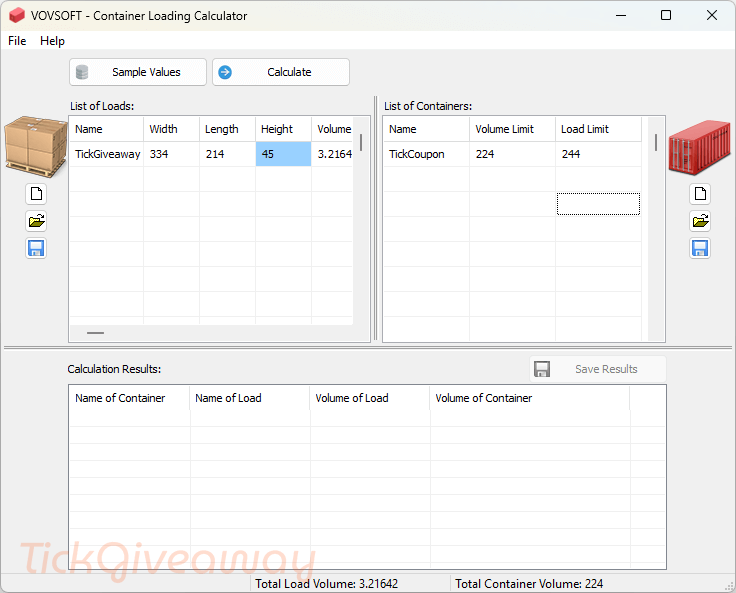
Task: Select the highlighted Height cell 45
Action: coord(284,154)
